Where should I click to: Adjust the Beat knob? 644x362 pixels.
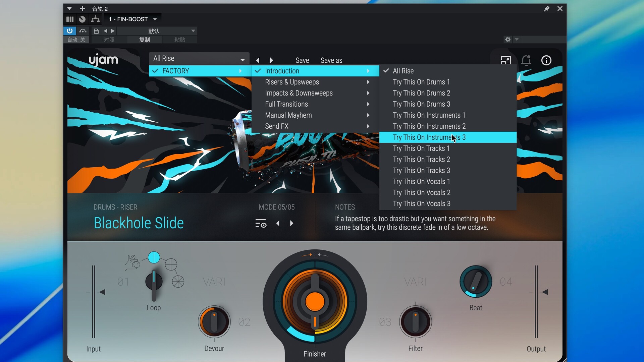point(476,282)
